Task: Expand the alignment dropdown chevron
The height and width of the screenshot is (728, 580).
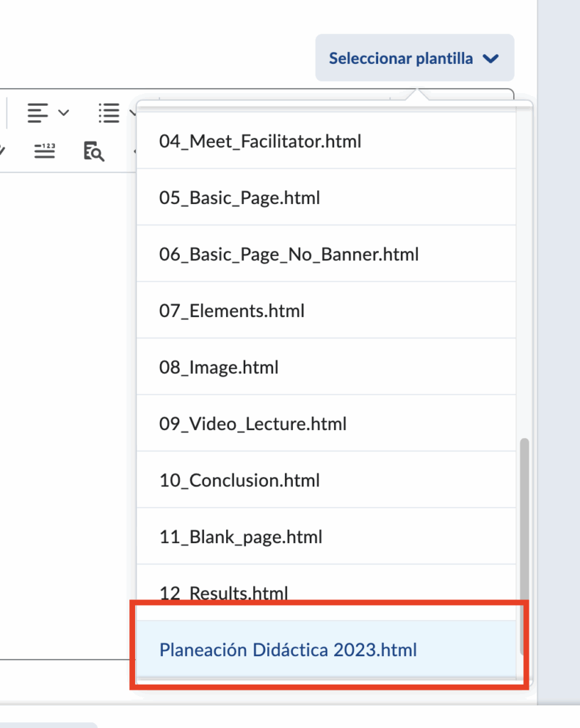Action: [x=64, y=112]
